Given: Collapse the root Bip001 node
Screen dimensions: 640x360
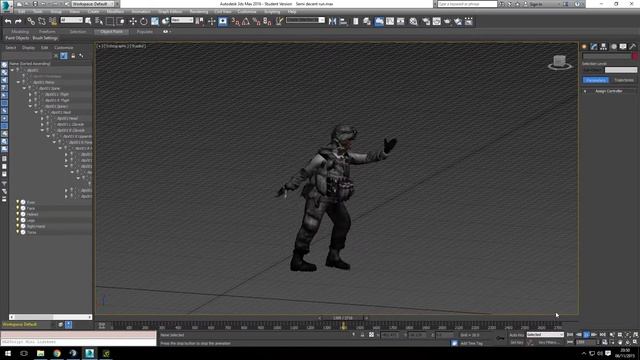Looking at the screenshot, I should [x=12, y=70].
